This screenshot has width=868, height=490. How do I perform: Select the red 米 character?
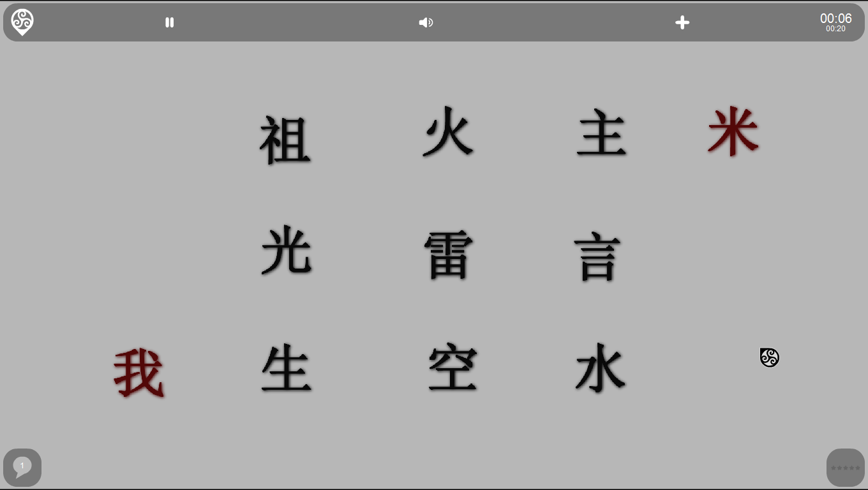pos(733,131)
